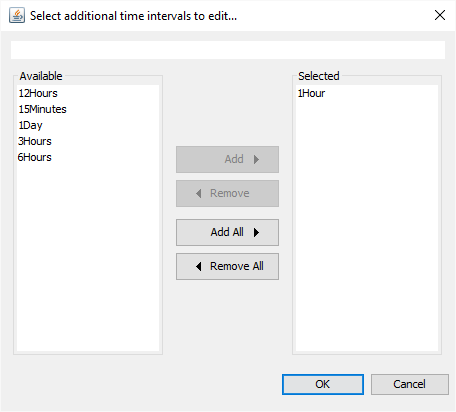
Task: Highlight the 6Hours interval
Action: tap(35, 157)
